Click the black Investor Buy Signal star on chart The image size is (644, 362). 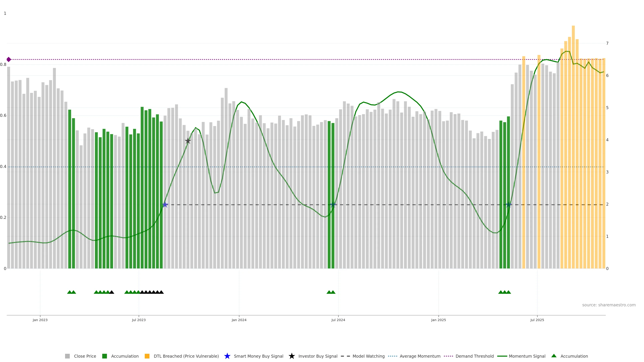click(188, 141)
